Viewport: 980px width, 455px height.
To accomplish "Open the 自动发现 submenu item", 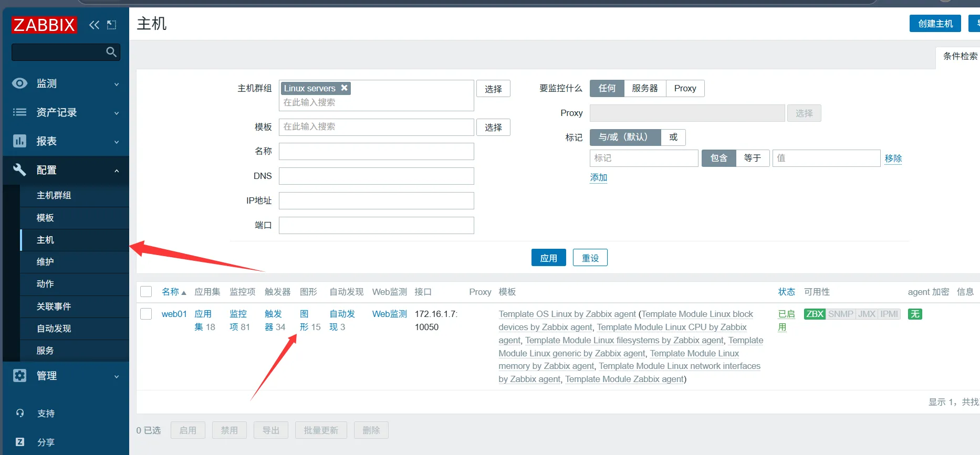I will pyautogui.click(x=54, y=329).
